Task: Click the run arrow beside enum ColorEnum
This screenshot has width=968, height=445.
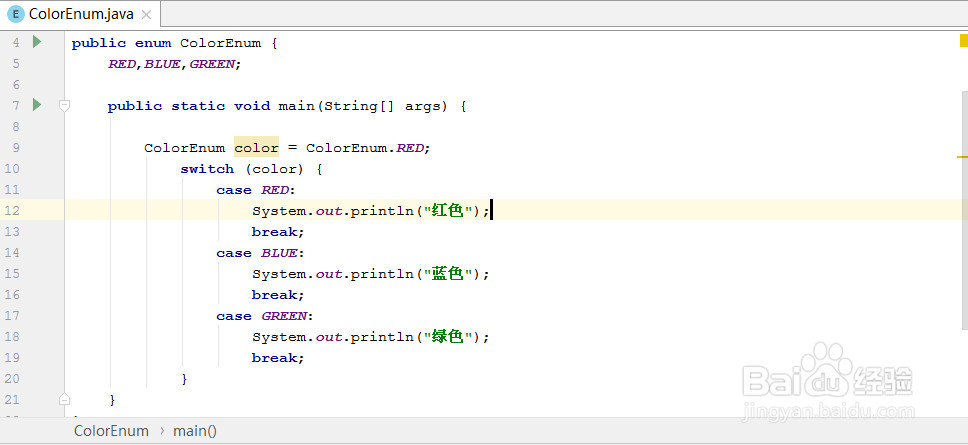Action: 37,42
